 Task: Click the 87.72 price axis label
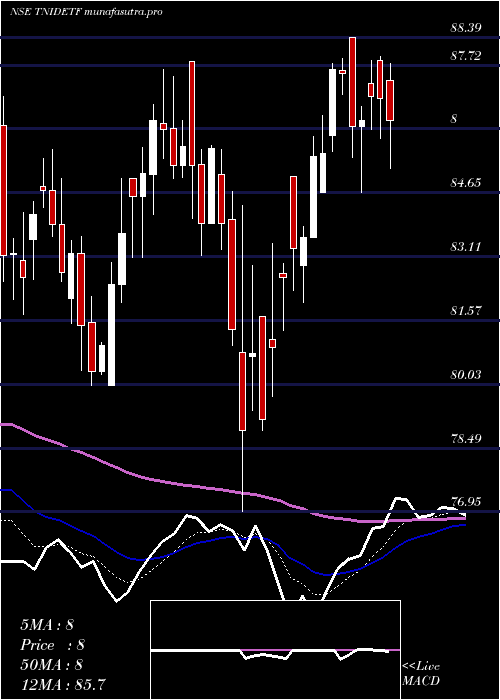click(466, 56)
